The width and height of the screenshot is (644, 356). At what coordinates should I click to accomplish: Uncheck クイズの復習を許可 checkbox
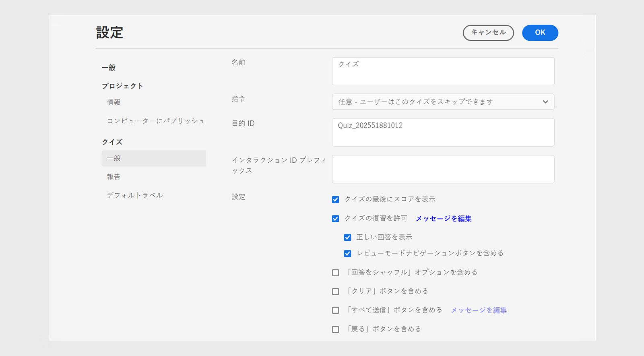(x=335, y=219)
